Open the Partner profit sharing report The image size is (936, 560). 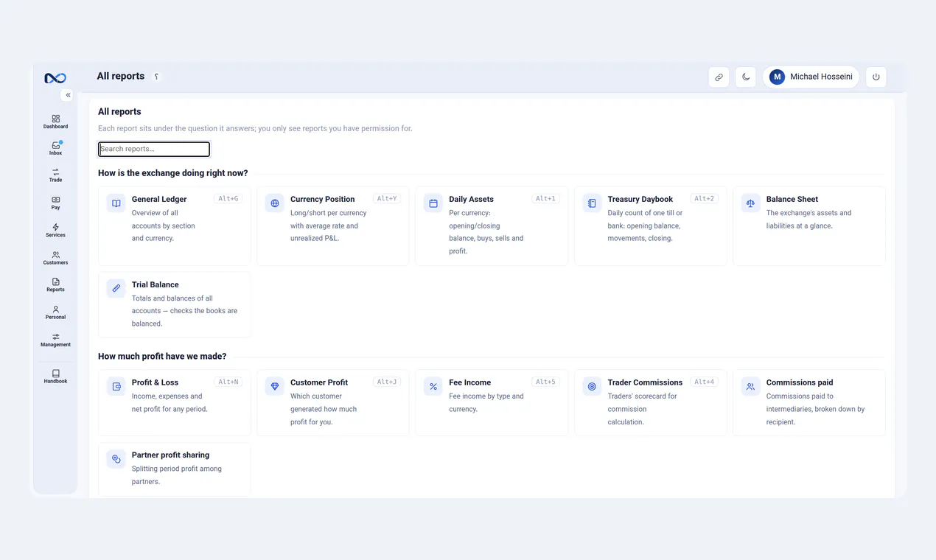[x=175, y=469]
